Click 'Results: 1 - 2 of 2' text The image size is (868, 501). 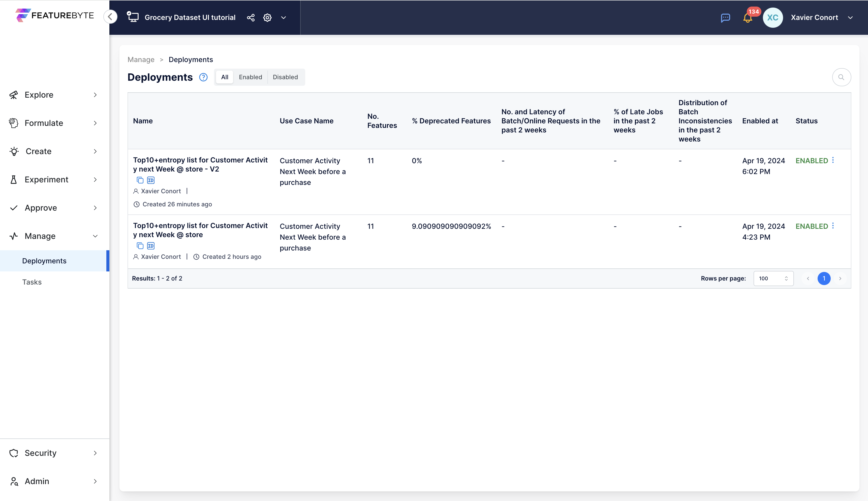[x=157, y=278]
